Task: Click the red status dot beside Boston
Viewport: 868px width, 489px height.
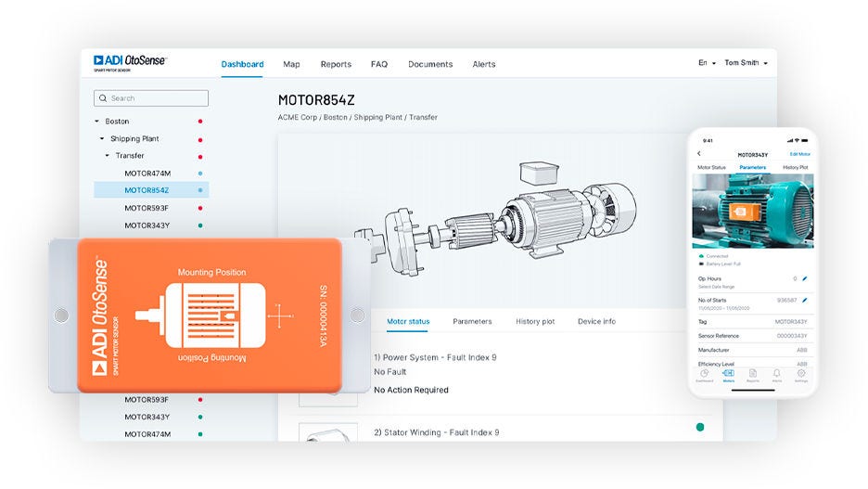Action: [x=200, y=122]
